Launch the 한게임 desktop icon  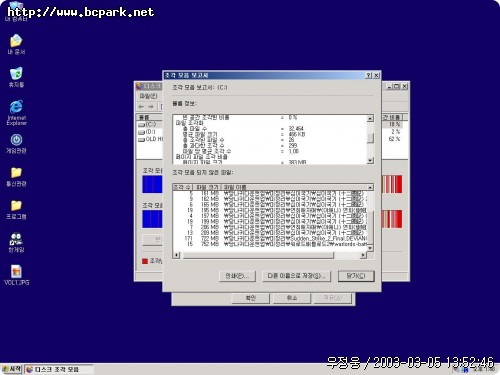tap(16, 242)
